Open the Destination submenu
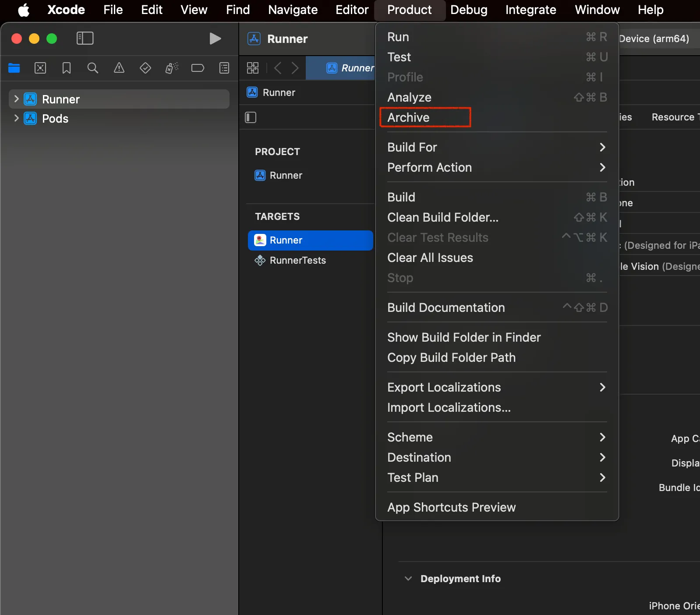The height and width of the screenshot is (615, 700). point(497,457)
